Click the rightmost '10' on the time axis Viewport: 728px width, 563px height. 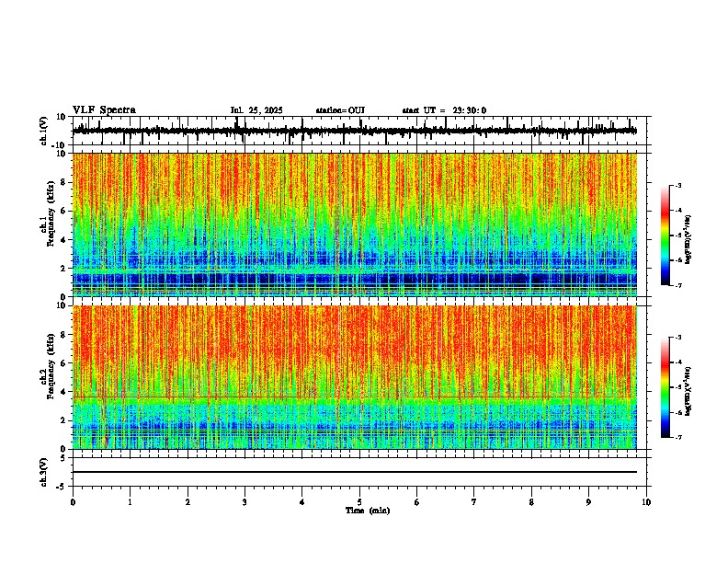646,502
